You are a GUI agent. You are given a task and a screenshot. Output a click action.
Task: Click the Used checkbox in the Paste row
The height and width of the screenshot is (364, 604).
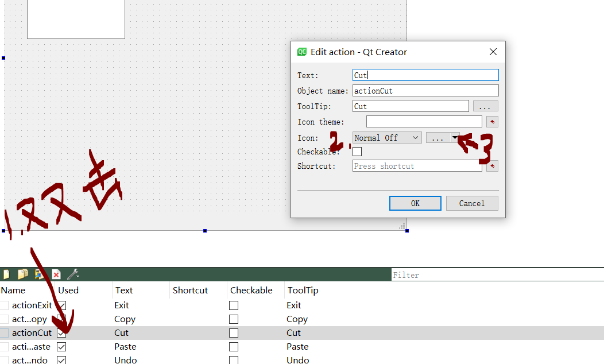(61, 347)
